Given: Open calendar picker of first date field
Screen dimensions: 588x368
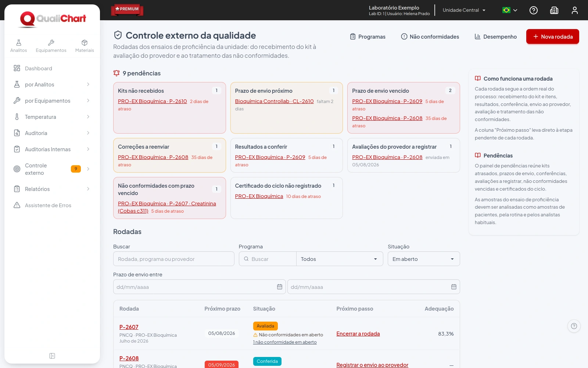Looking at the screenshot, I should [280, 287].
